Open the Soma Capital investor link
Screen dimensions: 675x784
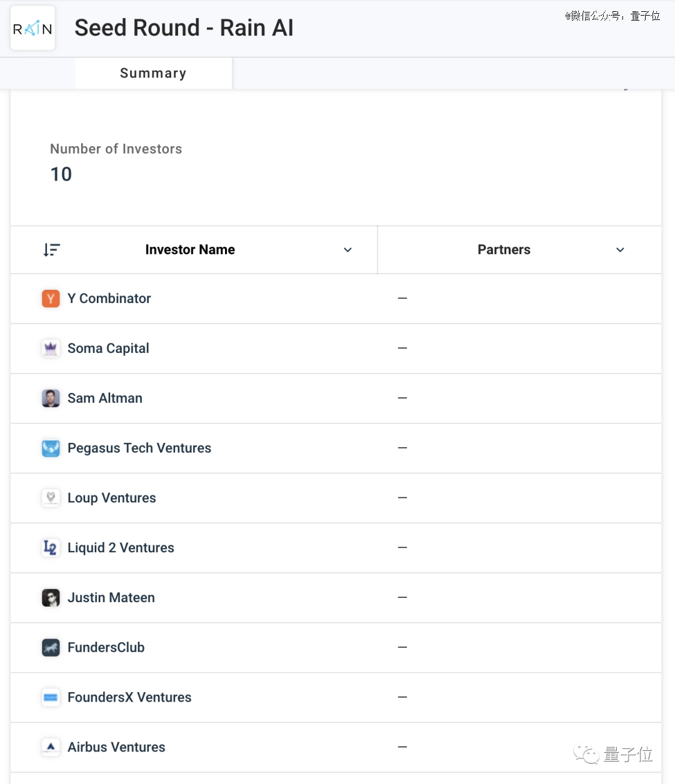108,349
